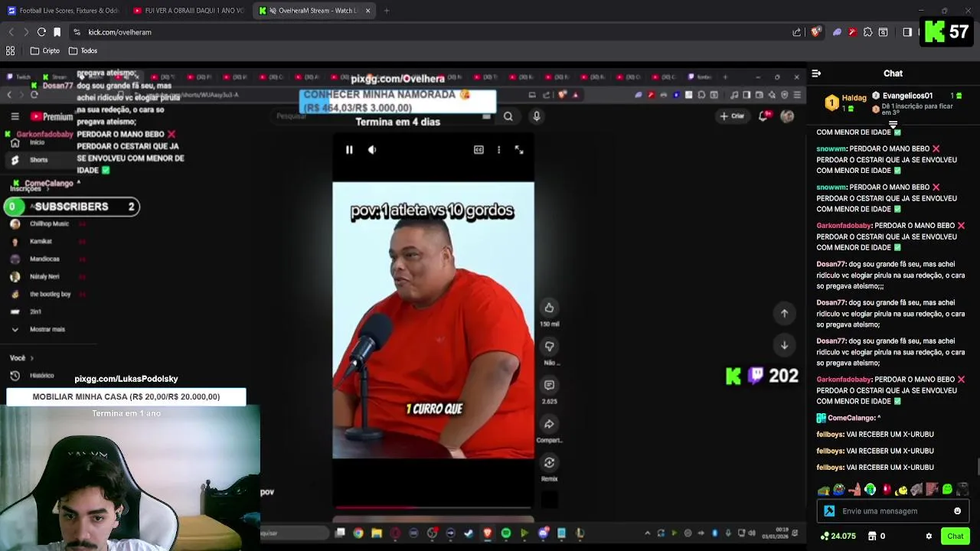Remix the short

[549, 462]
